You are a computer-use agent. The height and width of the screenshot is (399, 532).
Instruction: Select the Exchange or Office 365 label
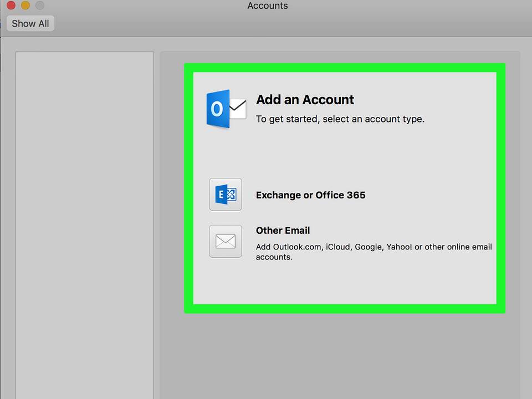pyautogui.click(x=310, y=195)
